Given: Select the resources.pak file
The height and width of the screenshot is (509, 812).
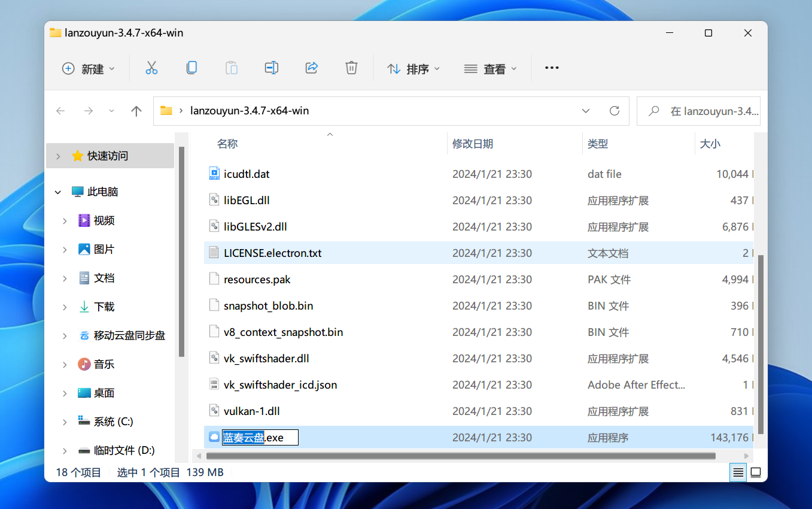Looking at the screenshot, I should click(257, 280).
